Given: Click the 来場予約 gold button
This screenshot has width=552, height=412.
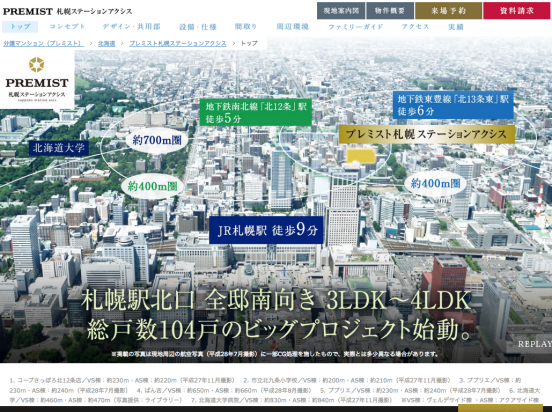Looking at the screenshot, I should click(448, 11).
